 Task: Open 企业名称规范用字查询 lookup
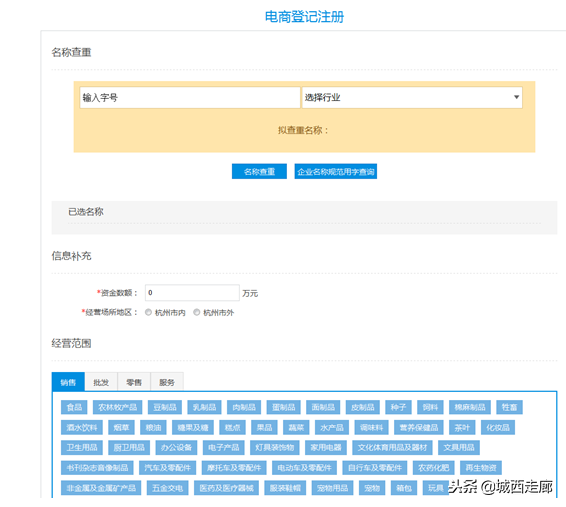335,171
